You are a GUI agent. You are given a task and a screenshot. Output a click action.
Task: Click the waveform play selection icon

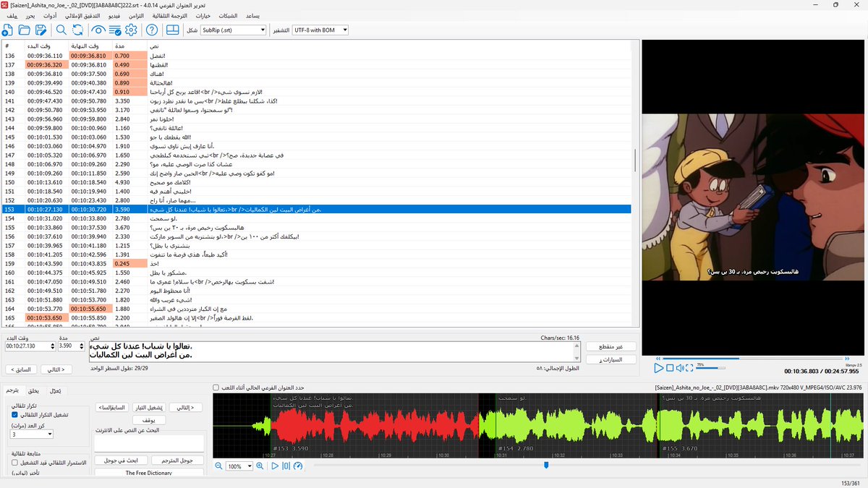(275, 466)
